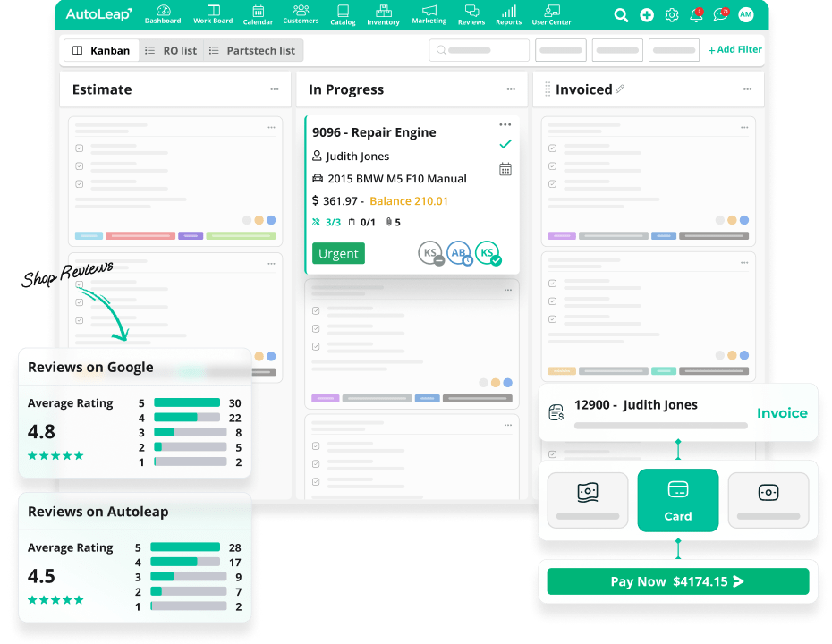Switch to the RO list tab
The height and width of the screenshot is (644, 832).
click(x=171, y=51)
